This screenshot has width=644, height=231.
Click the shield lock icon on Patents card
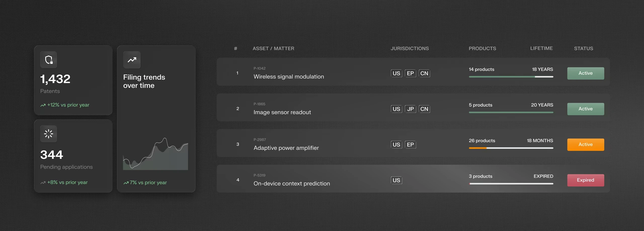(49, 60)
